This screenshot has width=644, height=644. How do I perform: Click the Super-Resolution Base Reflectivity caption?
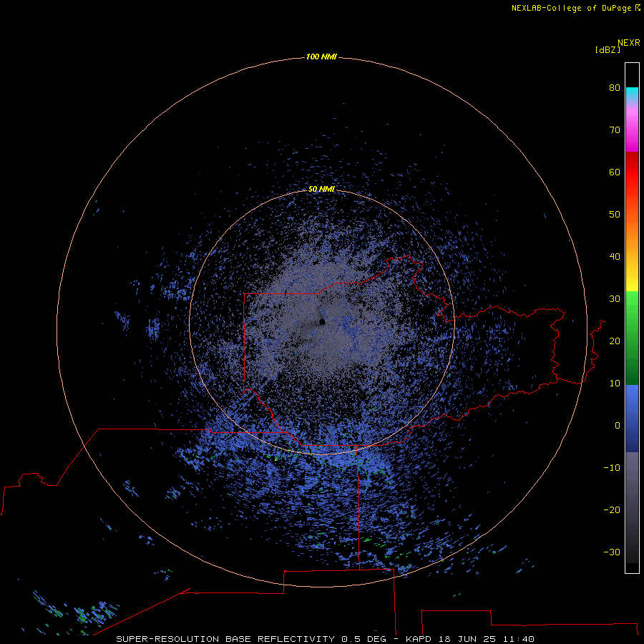click(326, 639)
